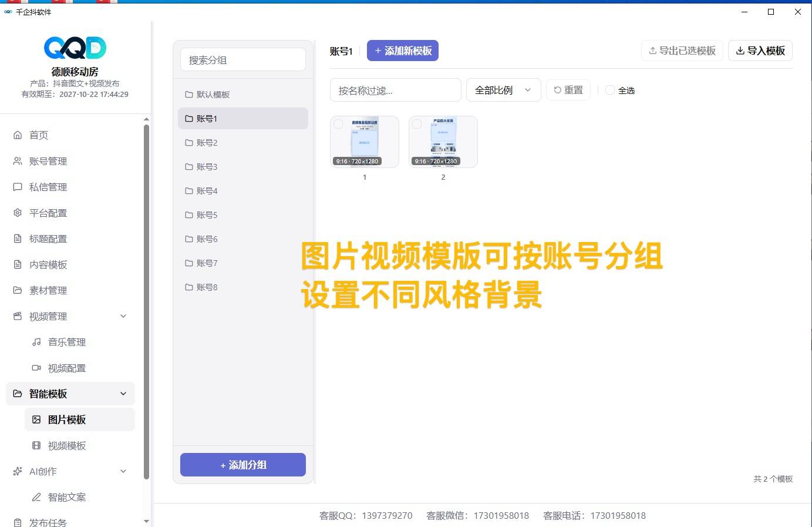Image resolution: width=812 pixels, height=527 pixels.
Task: Toggle the 全选 checkbox
Action: coord(610,90)
